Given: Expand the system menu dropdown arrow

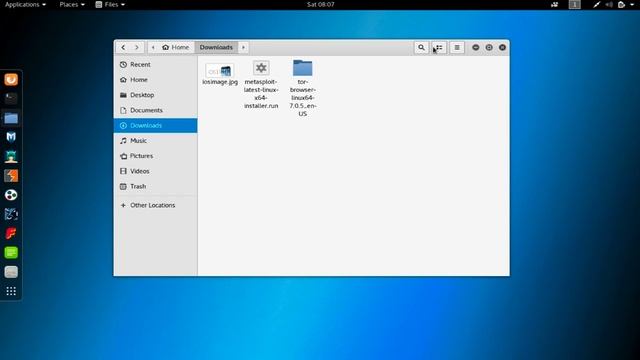Looking at the screenshot, I should pyautogui.click(x=632, y=4).
